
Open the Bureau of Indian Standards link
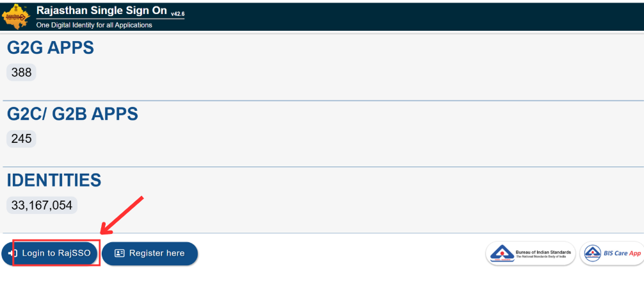[530, 254]
